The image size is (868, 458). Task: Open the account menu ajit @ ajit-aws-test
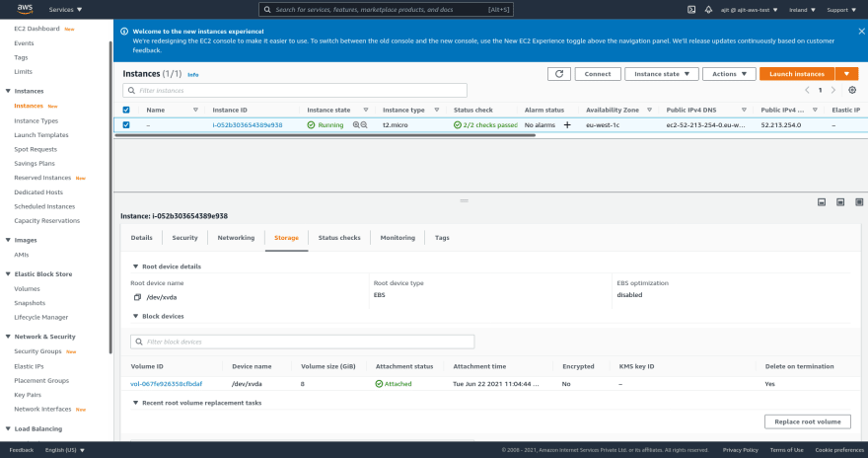(x=749, y=10)
